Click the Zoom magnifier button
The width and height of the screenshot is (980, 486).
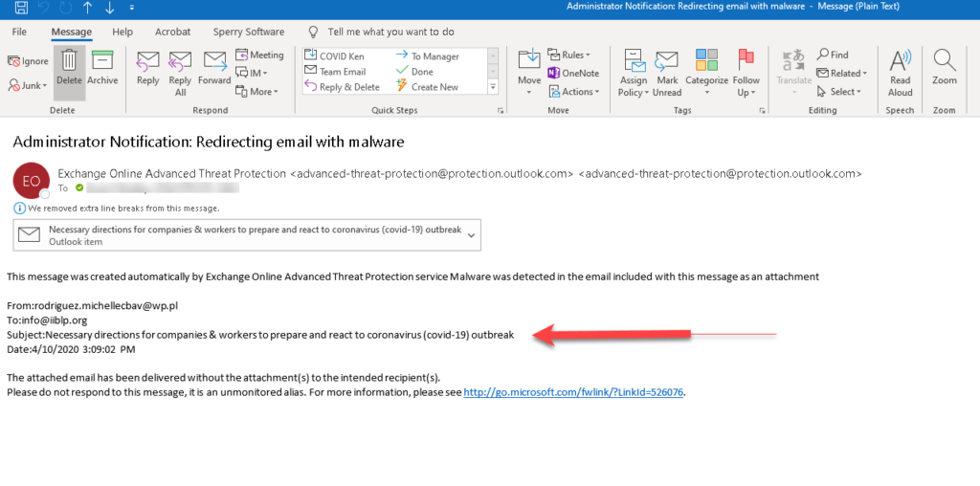945,68
